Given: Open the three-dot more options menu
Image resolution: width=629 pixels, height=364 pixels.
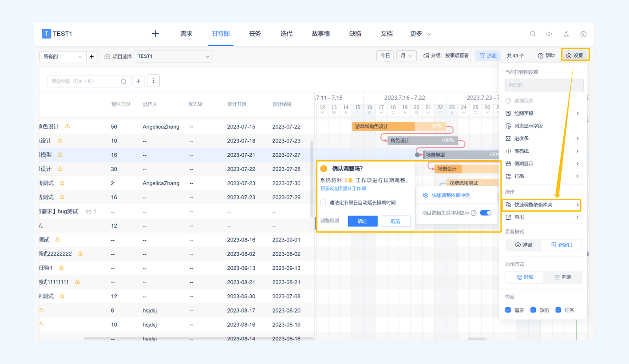Looking at the screenshot, I should (153, 81).
